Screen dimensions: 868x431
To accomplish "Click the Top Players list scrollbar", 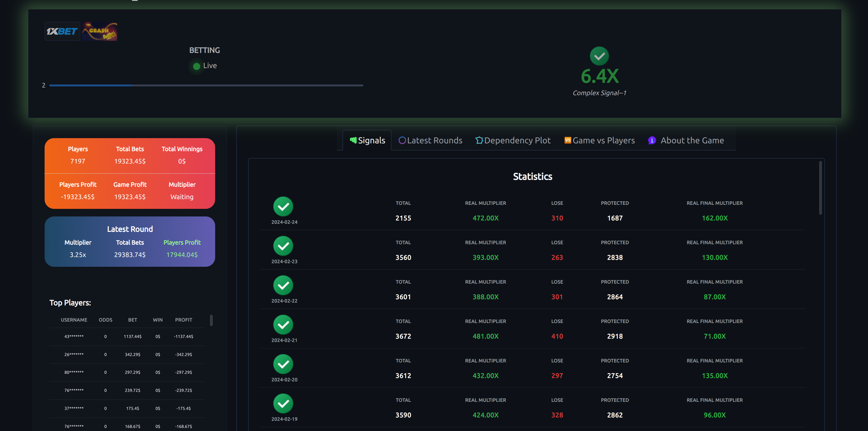I will point(211,320).
